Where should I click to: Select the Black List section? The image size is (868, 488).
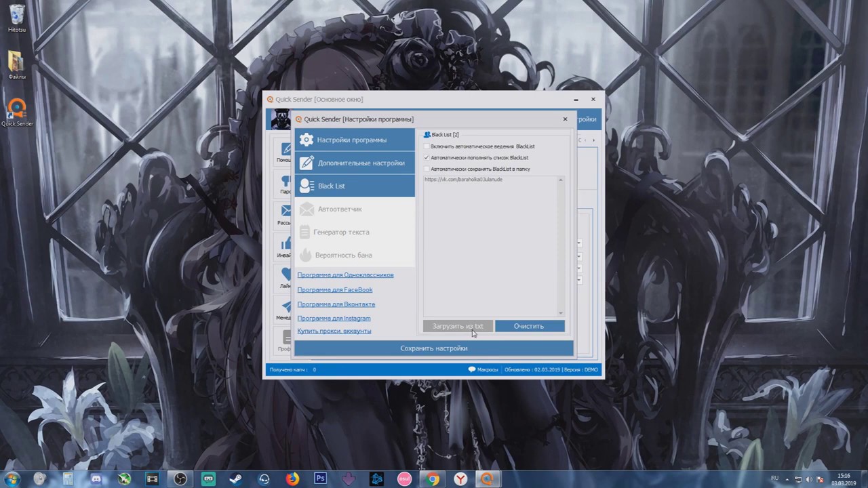355,186
